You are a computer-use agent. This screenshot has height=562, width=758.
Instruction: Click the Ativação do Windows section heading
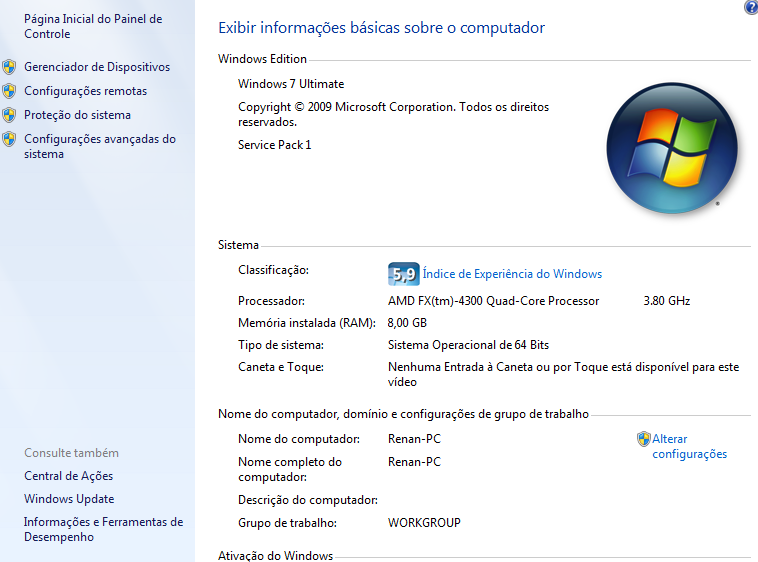pyautogui.click(x=275, y=556)
